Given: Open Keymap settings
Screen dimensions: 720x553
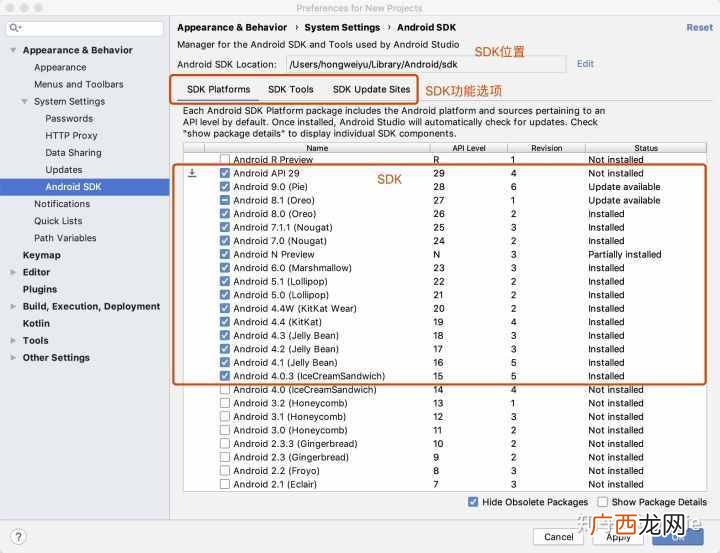Looking at the screenshot, I should click(x=42, y=255).
